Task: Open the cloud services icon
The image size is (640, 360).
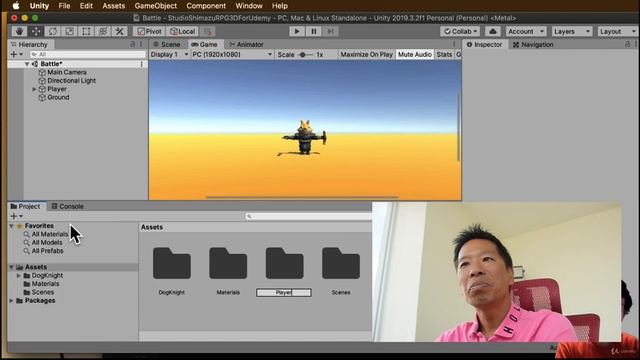Action: 493,31
